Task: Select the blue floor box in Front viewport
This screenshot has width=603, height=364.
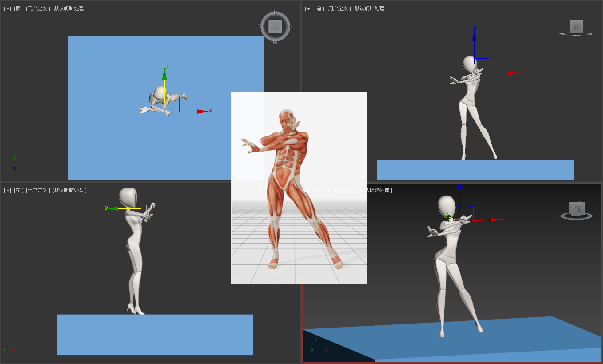Action: (475, 170)
